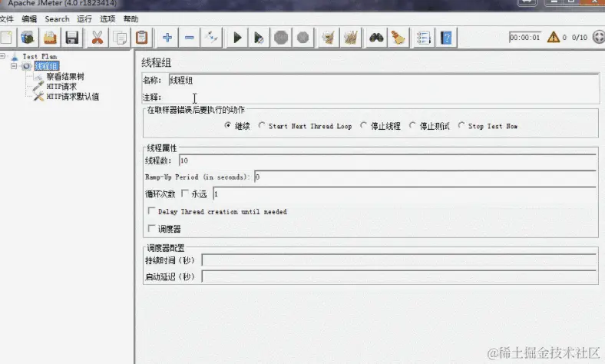Image resolution: width=605 pixels, height=364 pixels.
Task: Click Start no pauses icon
Action: tap(259, 38)
